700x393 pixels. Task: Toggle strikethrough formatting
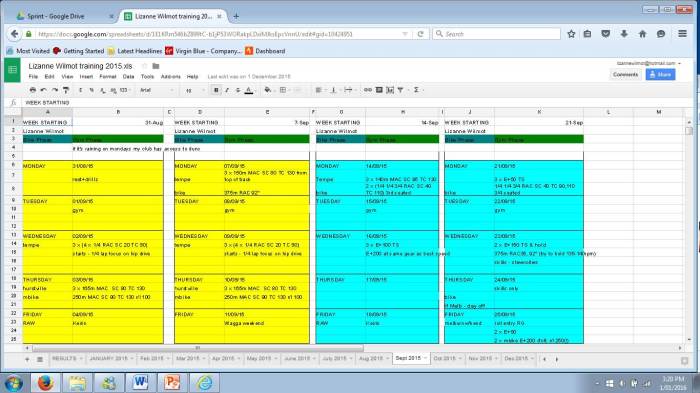(238, 90)
